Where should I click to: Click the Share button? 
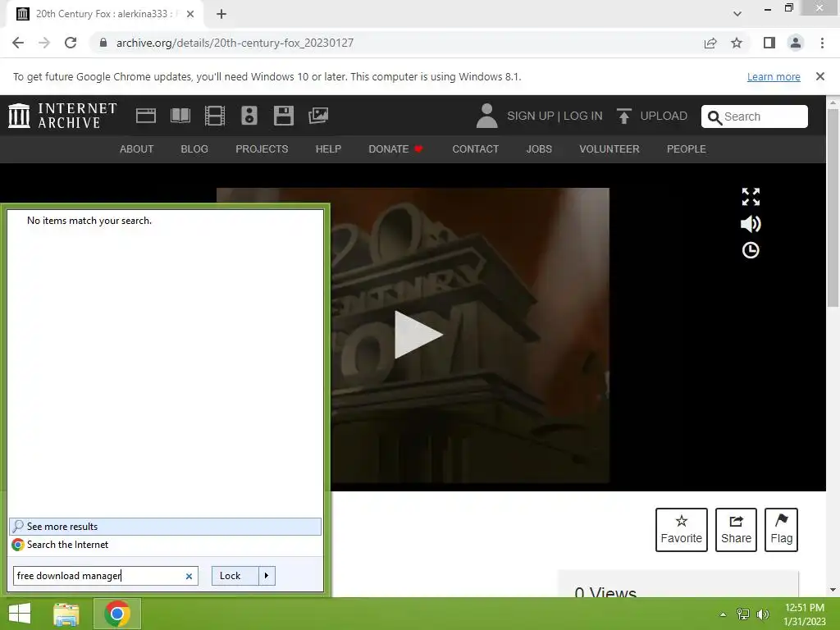[736, 530]
